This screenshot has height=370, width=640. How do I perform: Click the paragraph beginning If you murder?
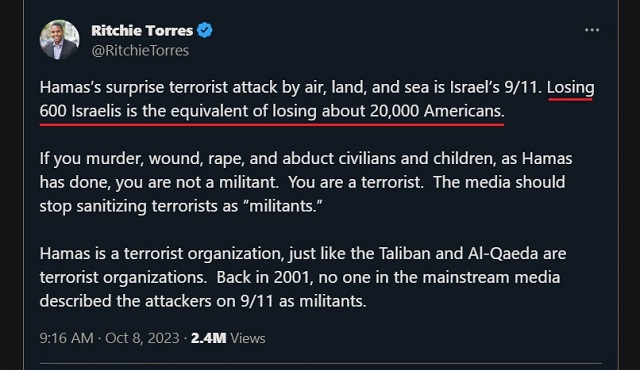(x=306, y=182)
